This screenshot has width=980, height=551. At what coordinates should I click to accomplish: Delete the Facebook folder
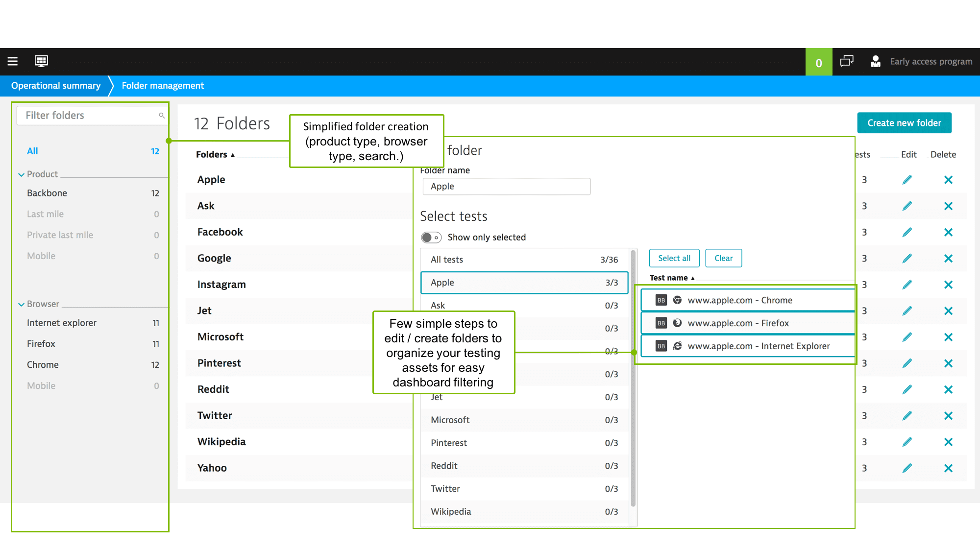tap(948, 232)
